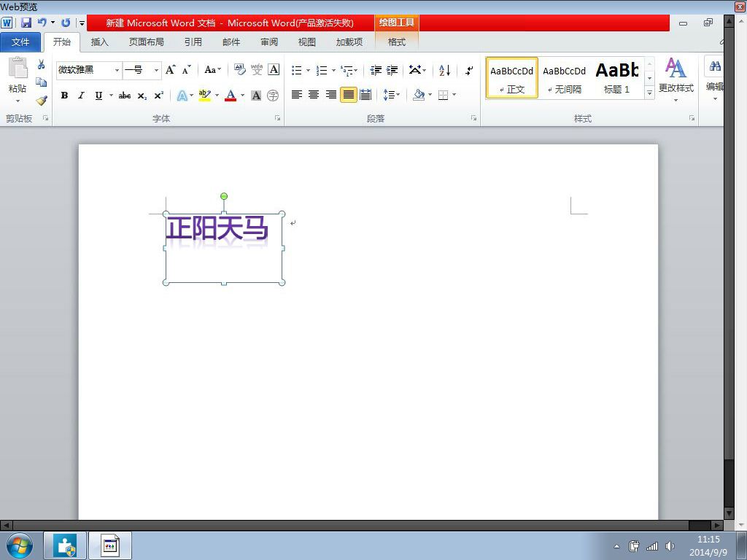Toggle underline formatting
This screenshot has height=560, width=747.
(98, 96)
